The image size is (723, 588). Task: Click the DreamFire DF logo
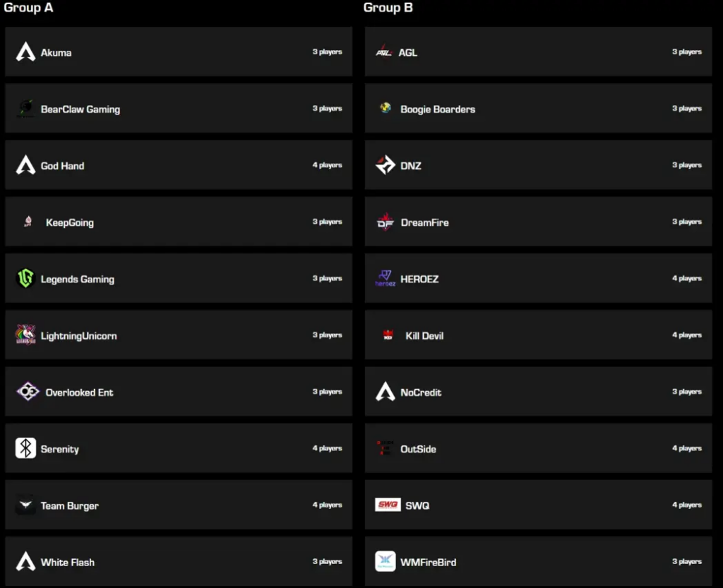(x=386, y=222)
